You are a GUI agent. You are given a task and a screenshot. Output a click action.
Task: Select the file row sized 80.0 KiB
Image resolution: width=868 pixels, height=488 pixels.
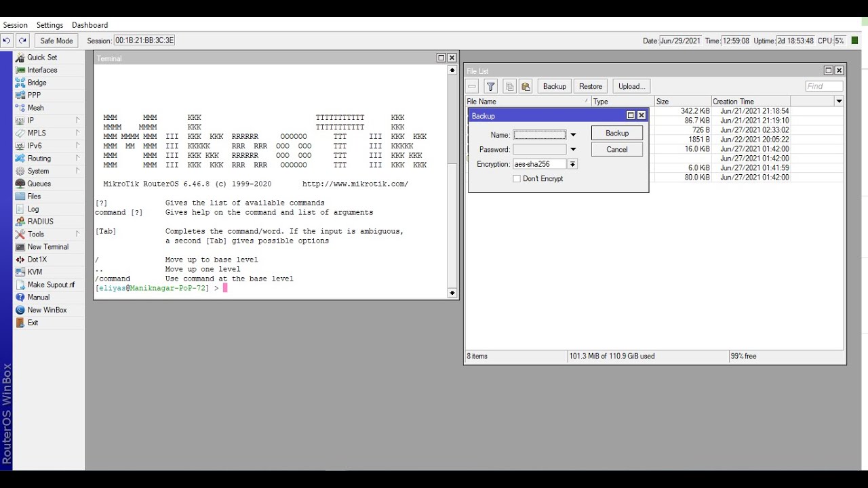(x=655, y=177)
